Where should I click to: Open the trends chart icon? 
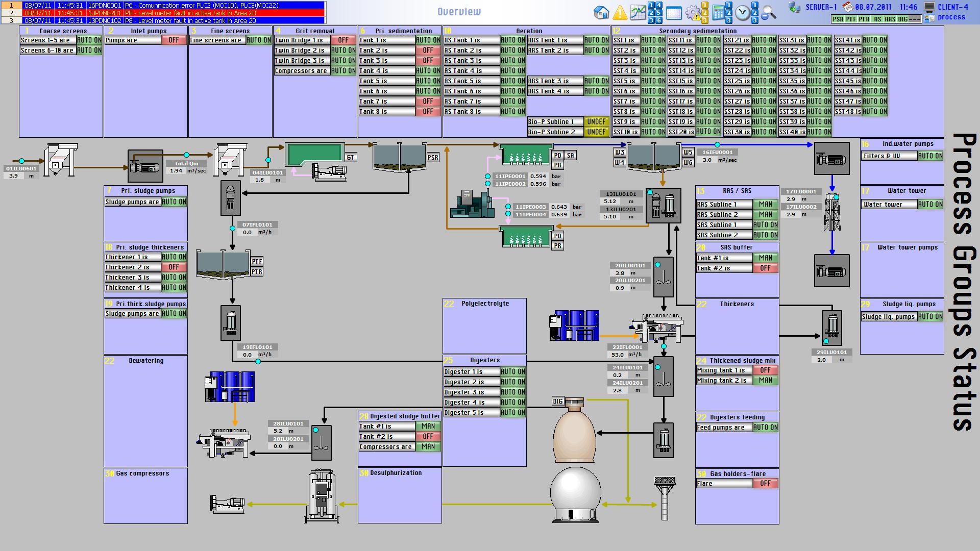click(638, 12)
